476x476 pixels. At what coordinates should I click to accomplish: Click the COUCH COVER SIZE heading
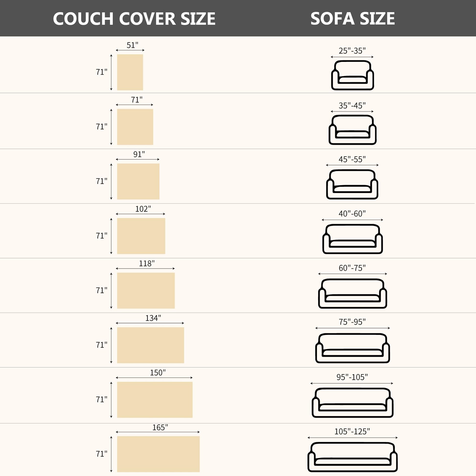tap(134, 19)
